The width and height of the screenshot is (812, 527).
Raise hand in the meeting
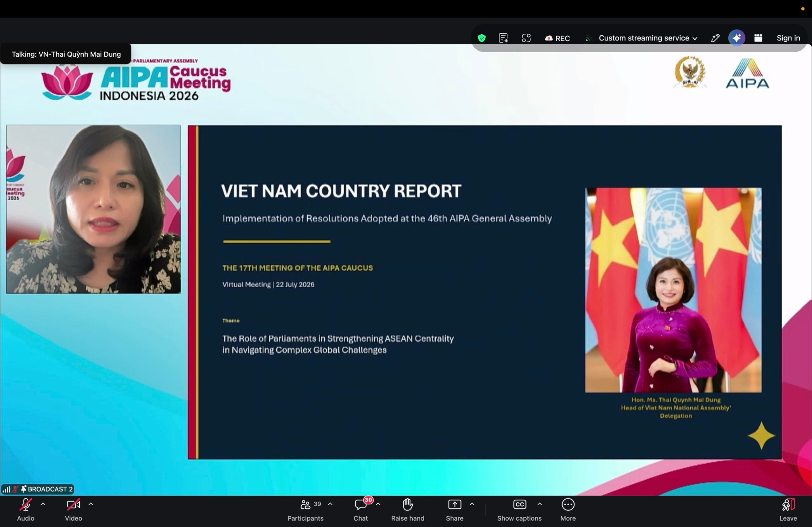click(408, 510)
